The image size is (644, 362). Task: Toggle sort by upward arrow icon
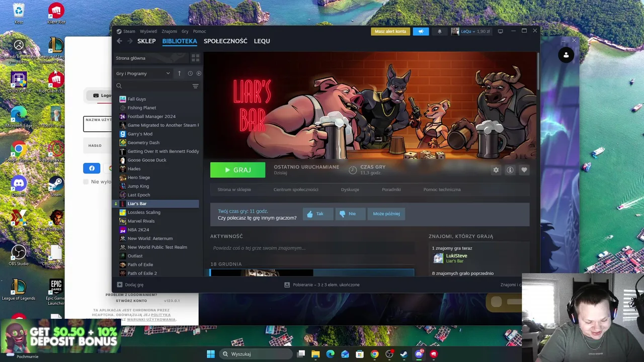(179, 73)
